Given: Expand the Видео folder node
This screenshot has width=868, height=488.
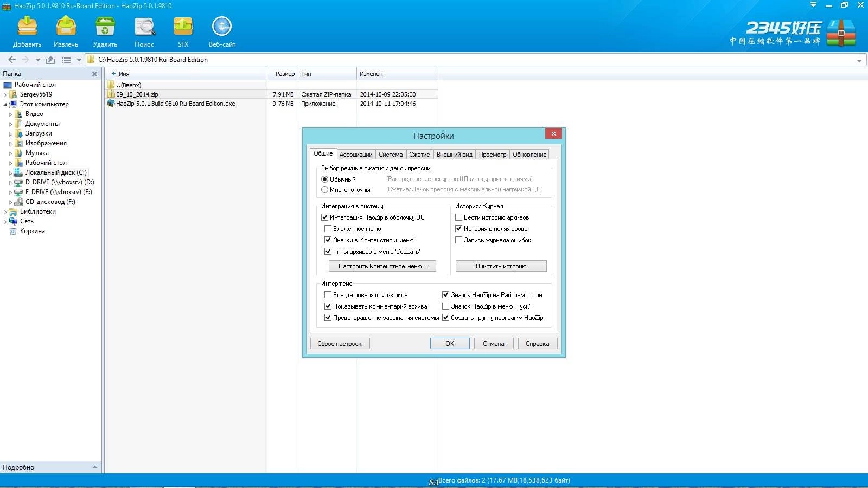Looking at the screenshot, I should 10,114.
